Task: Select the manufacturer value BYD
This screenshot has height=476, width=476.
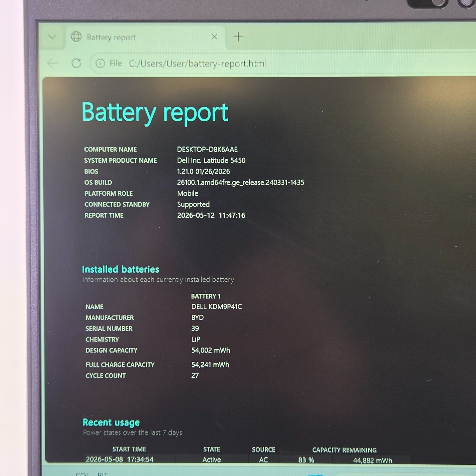Action: coord(197,318)
